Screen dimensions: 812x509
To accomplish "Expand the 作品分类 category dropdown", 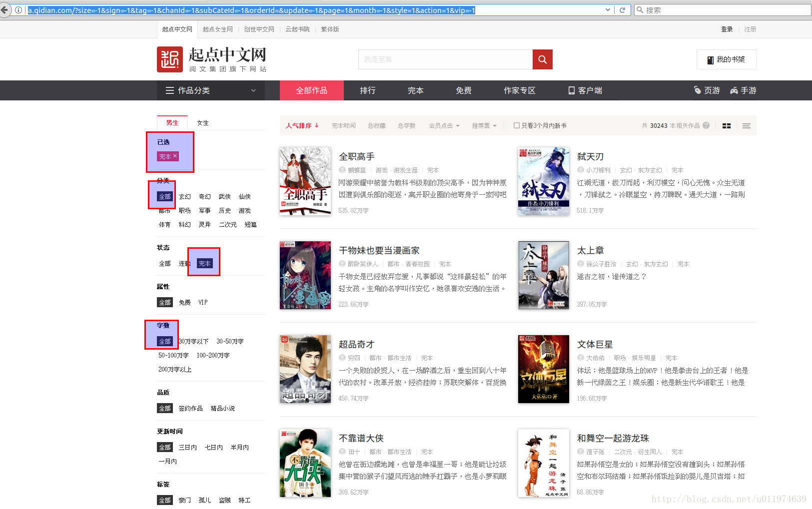I will pos(253,90).
